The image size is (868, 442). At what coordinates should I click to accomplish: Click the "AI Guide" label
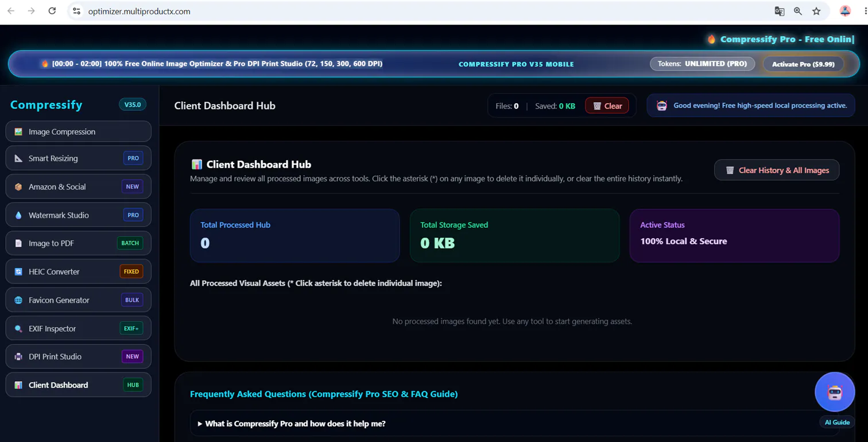[837, 422]
